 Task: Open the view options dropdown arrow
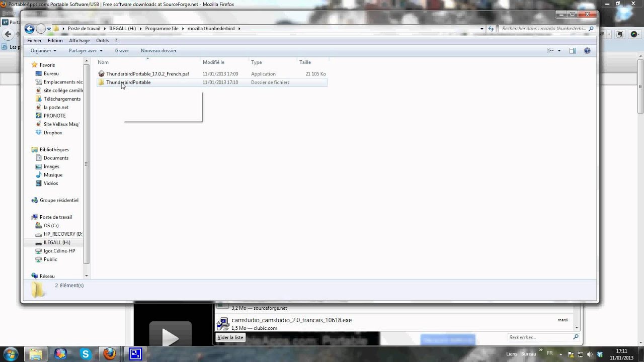click(559, 51)
